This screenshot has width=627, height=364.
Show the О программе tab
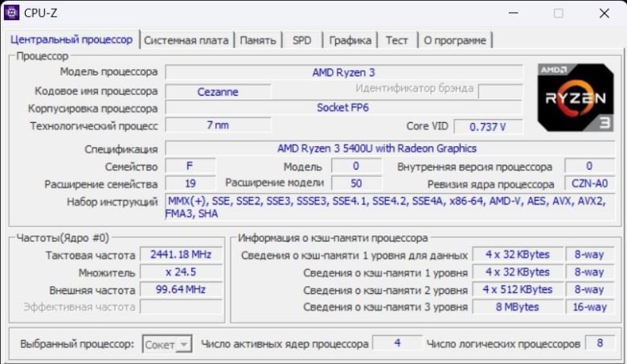click(x=455, y=40)
